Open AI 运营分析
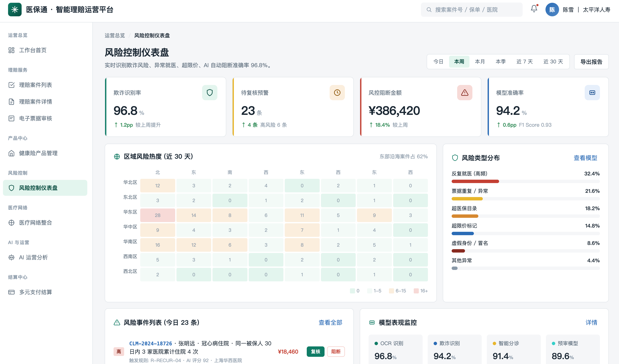 [45, 257]
